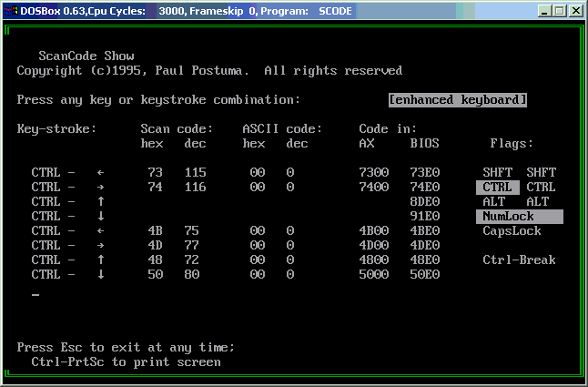Click BIOS code 74E0
This screenshot has height=387, width=588.
pos(424,187)
